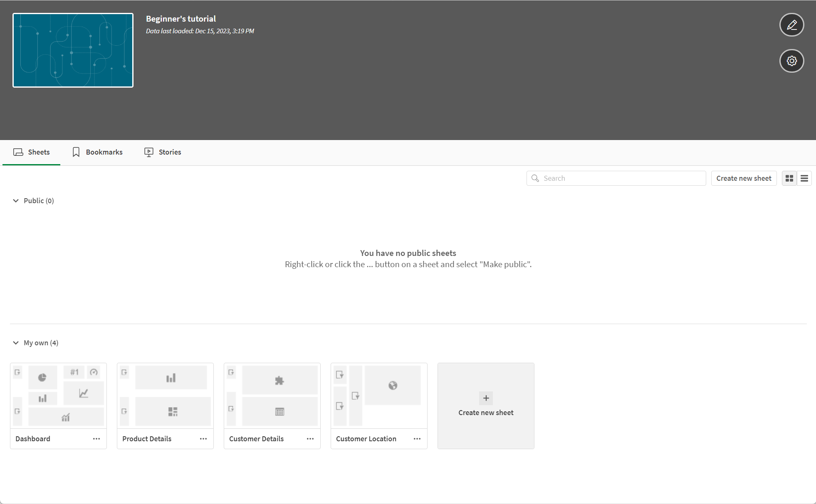This screenshot has width=816, height=504.
Task: Click the edit pencil icon
Action: click(791, 25)
